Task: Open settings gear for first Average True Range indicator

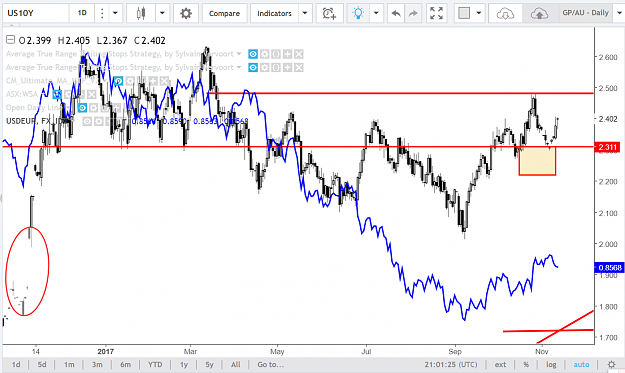Action: (x=264, y=54)
